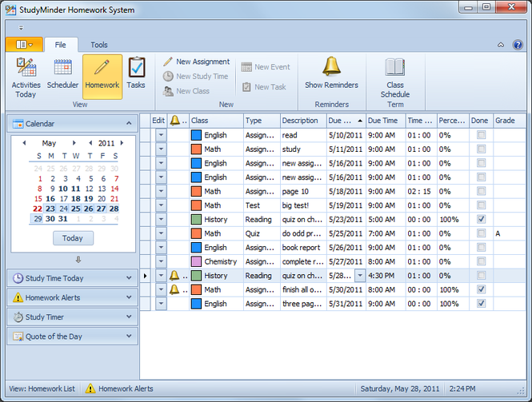Image resolution: width=532 pixels, height=402 pixels.
Task: Open Edit dropdown for Chemistry row
Action: [161, 261]
